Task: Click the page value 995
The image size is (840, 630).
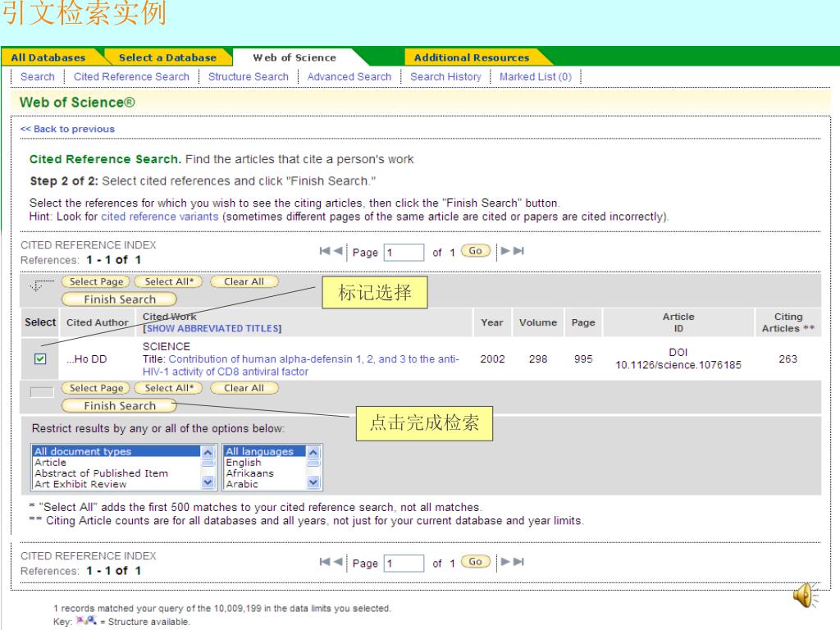Action: (x=583, y=359)
